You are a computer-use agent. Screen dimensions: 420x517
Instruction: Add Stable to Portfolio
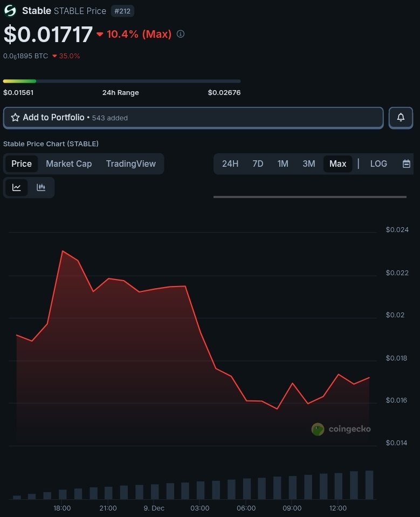194,118
